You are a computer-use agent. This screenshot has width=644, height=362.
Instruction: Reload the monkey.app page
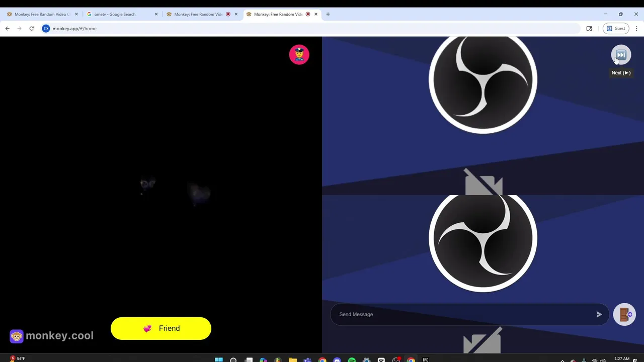(31, 29)
